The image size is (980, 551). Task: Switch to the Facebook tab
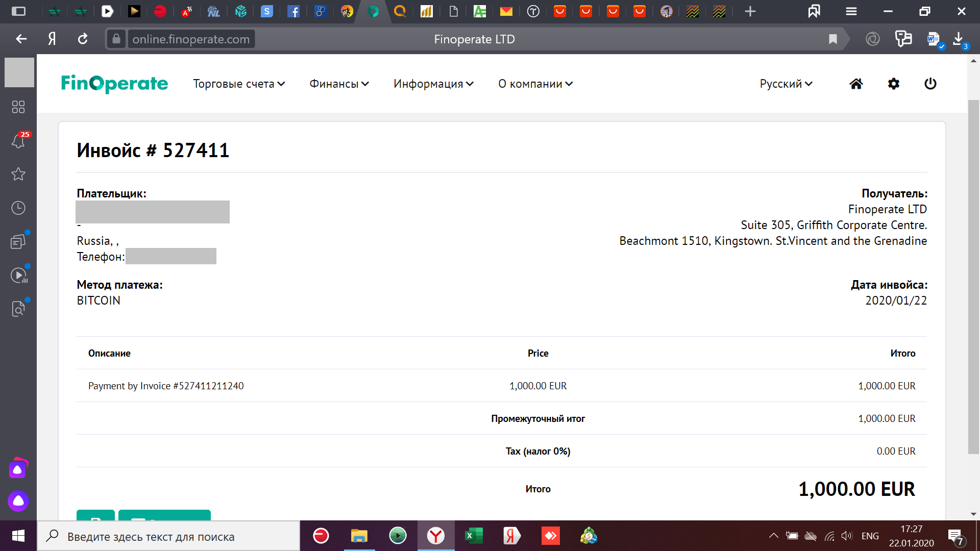(x=293, y=11)
